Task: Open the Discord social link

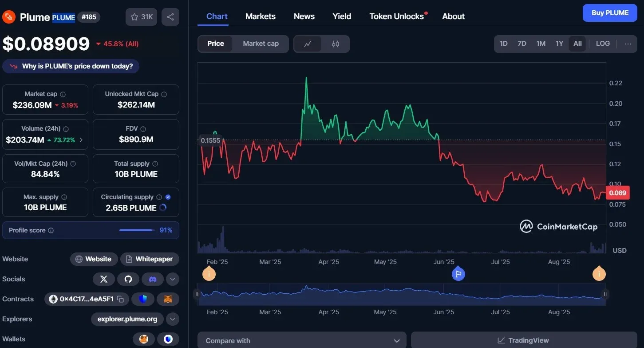Action: point(153,279)
